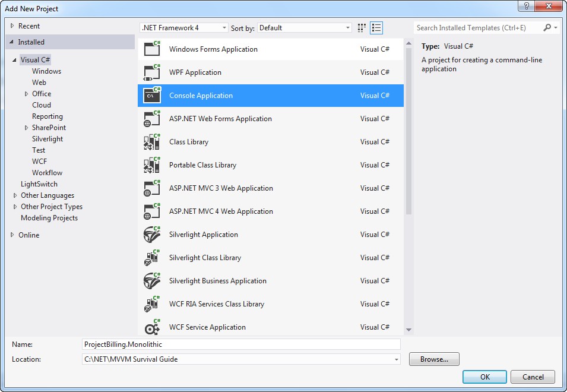Click the Search Installed Templates box
Screen dimensions: 567x392
[478, 28]
